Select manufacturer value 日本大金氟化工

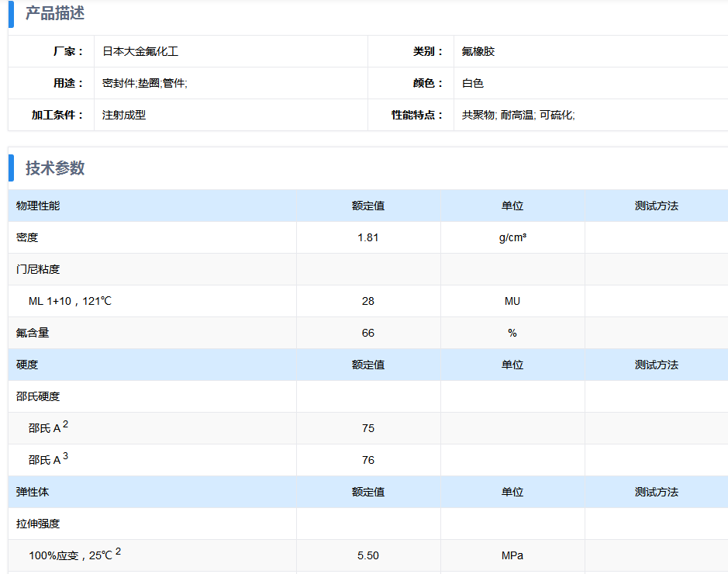(140, 51)
